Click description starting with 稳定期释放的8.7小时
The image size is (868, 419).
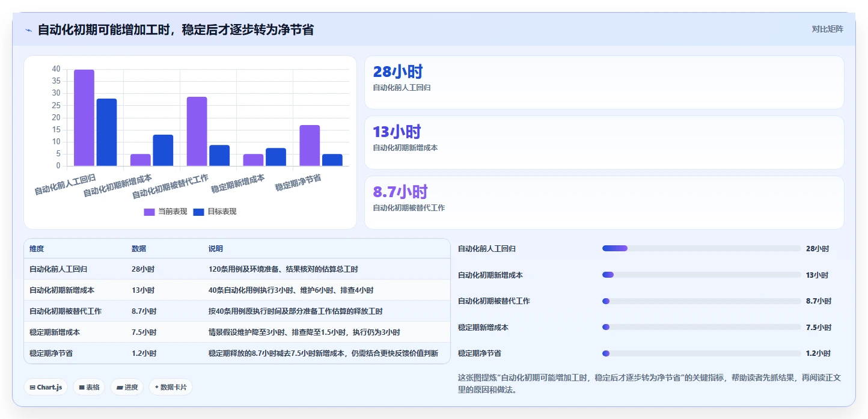[x=323, y=353]
